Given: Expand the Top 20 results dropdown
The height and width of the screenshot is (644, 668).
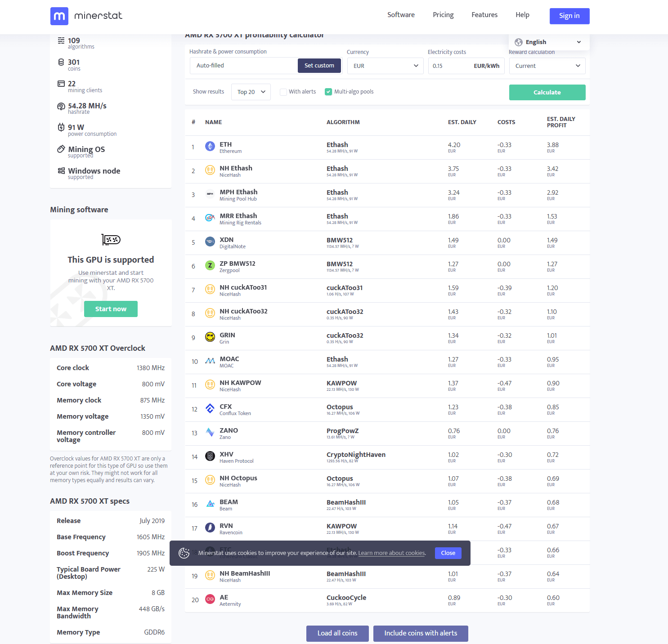Looking at the screenshot, I should 251,92.
